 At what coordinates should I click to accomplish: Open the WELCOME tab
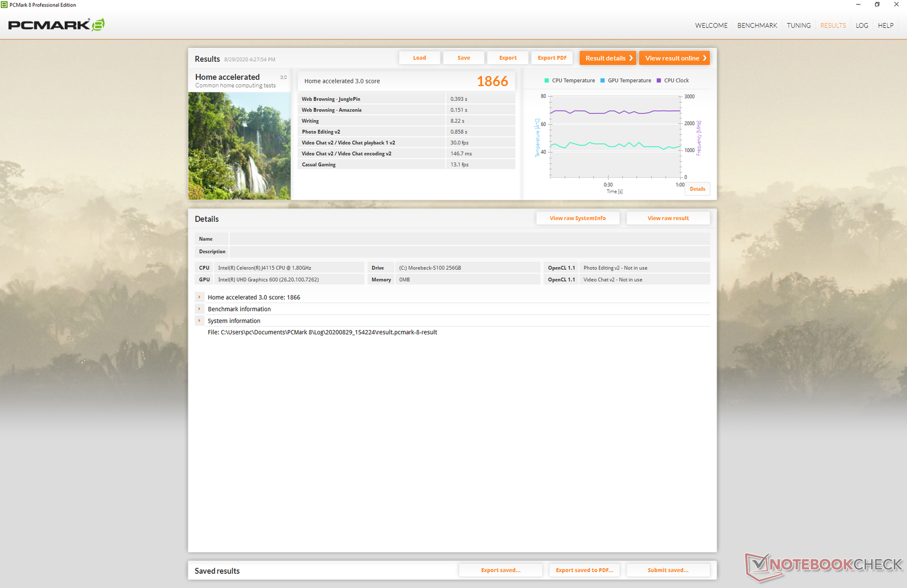[x=711, y=25]
